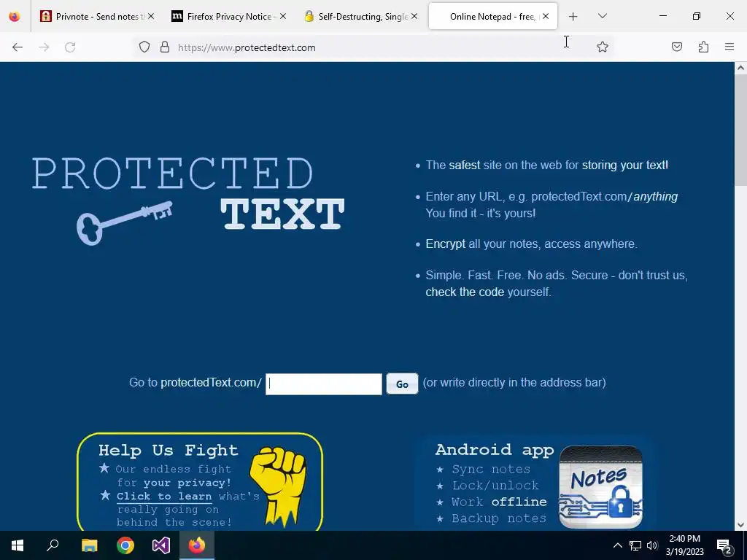Open the notification center icon
The width and height of the screenshot is (747, 560).
724,545
